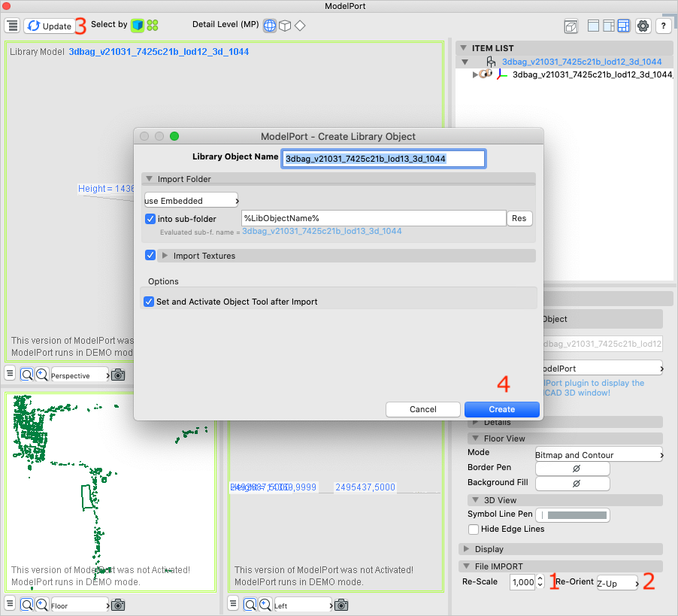Click the Create button
The width and height of the screenshot is (678, 616).
501,409
